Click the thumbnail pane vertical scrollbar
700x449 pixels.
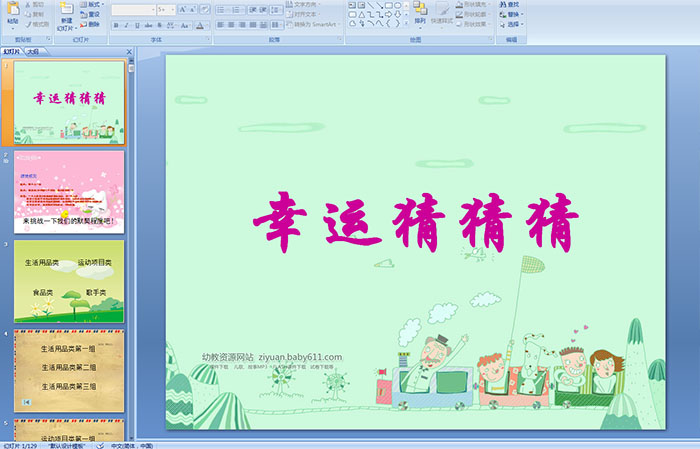[131, 250]
